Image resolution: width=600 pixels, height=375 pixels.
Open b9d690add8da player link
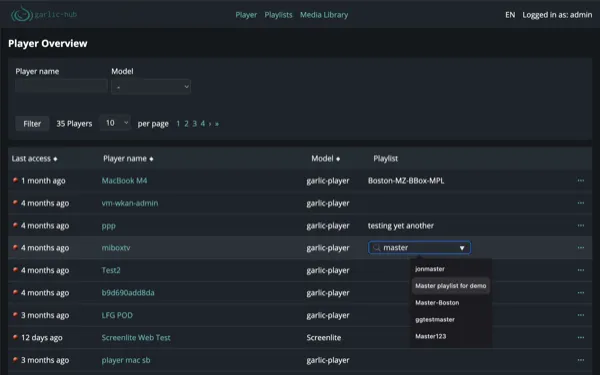(128, 293)
